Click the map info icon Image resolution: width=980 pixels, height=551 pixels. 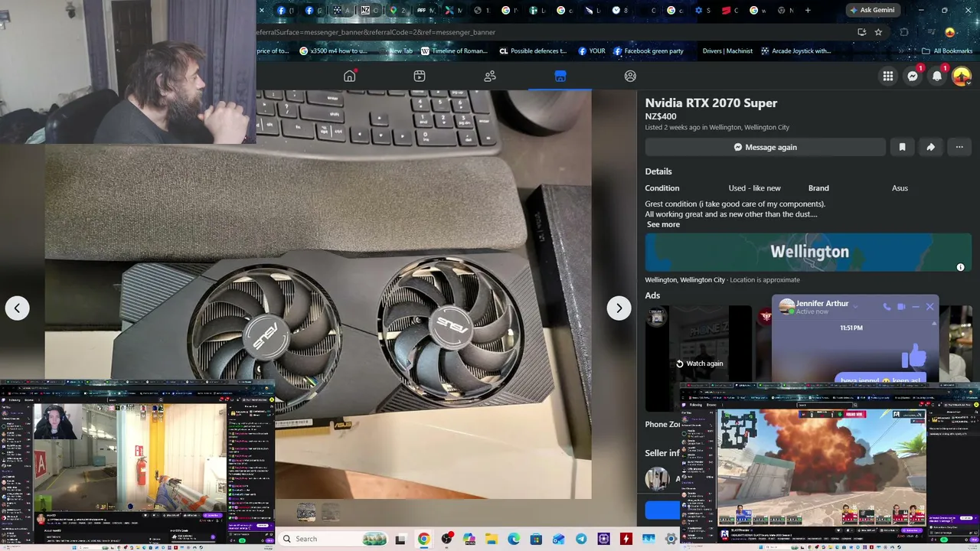coord(960,267)
